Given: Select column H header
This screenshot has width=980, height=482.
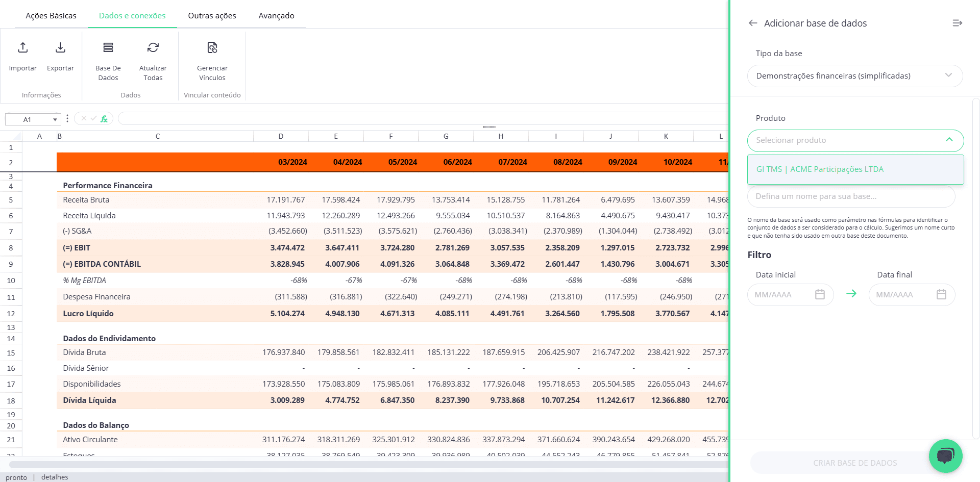Looking at the screenshot, I should (501, 136).
